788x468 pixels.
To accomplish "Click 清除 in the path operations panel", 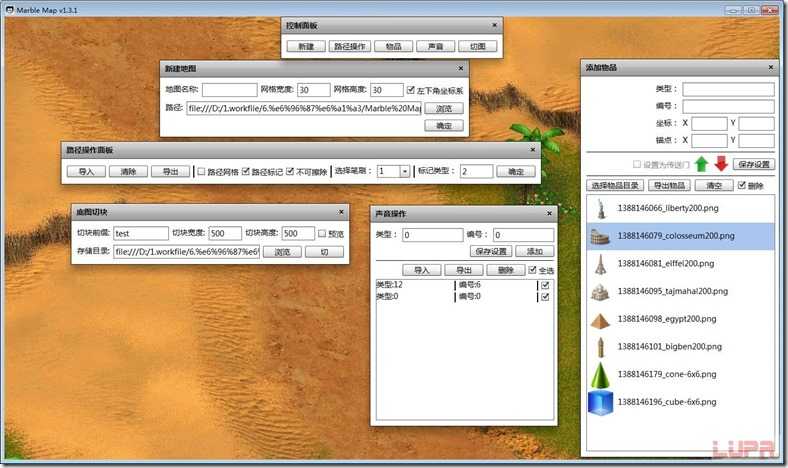I will (x=128, y=171).
